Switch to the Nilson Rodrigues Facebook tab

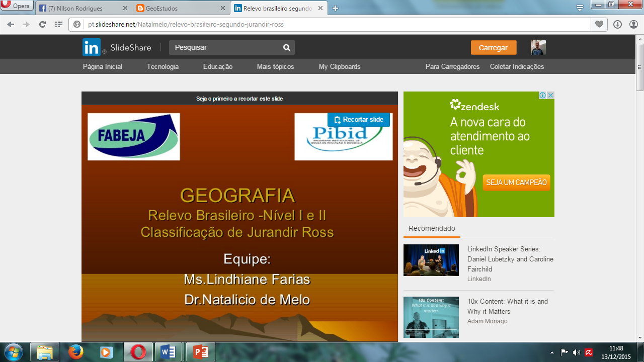click(85, 8)
